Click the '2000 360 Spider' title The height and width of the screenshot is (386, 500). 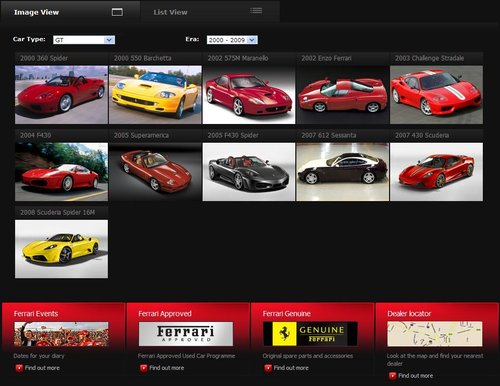44,58
